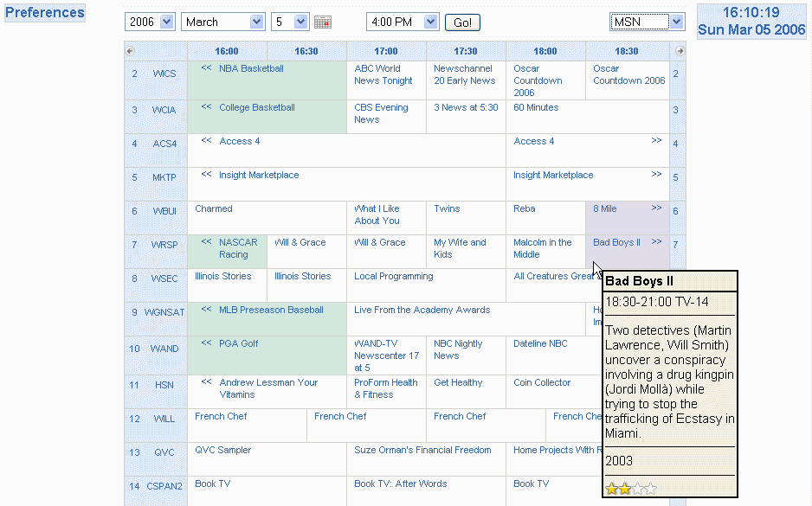Open the Book TV: After Words listing
The height and width of the screenshot is (506, 812).
click(400, 484)
